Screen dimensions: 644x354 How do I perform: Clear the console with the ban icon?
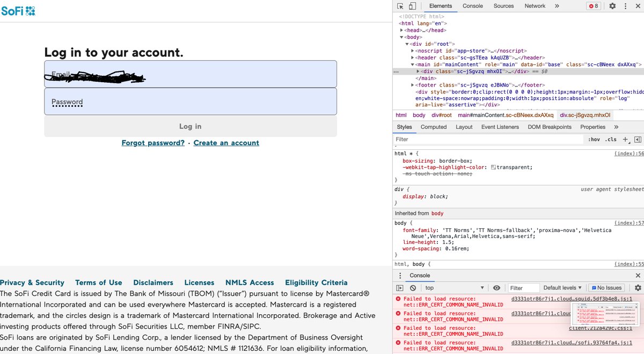coord(413,288)
